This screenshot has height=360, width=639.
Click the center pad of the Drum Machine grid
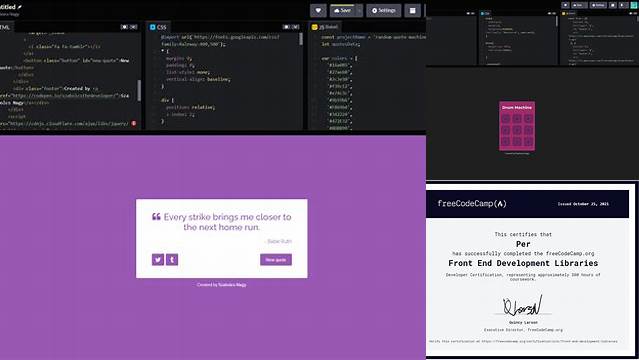coord(517,130)
